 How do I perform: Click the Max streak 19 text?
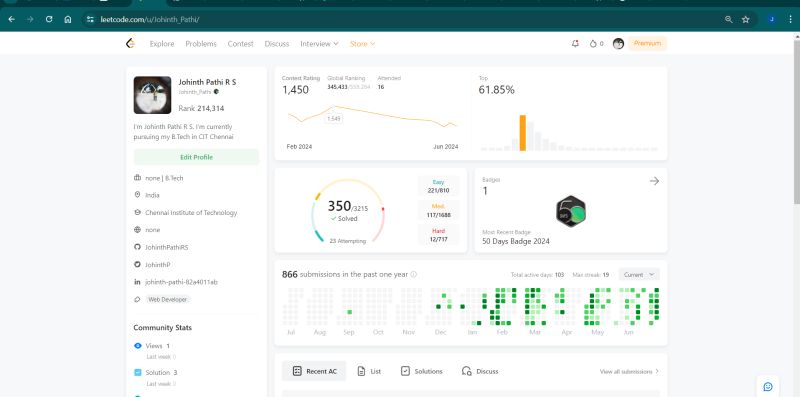tap(590, 275)
